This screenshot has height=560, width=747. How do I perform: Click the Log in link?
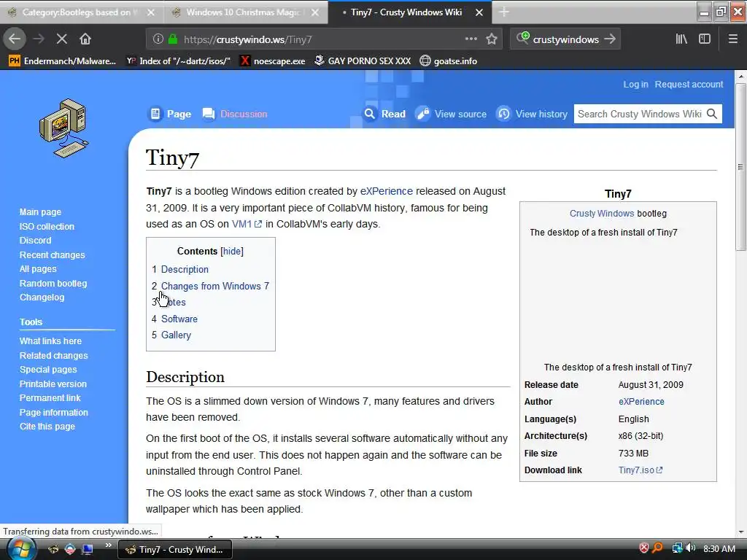pyautogui.click(x=635, y=85)
